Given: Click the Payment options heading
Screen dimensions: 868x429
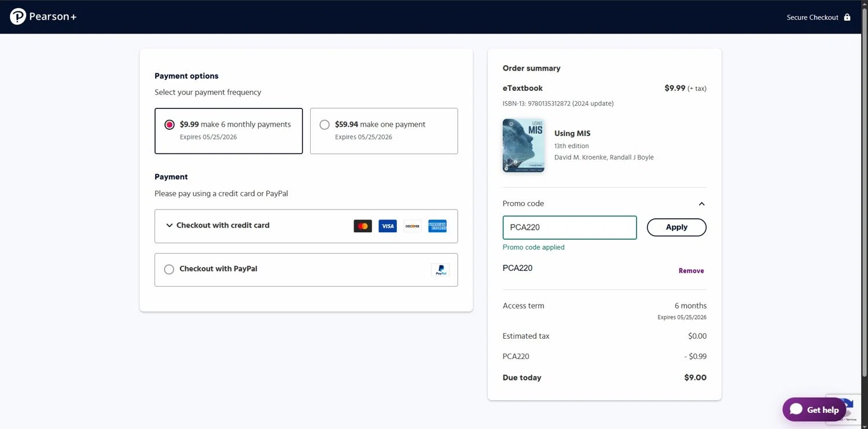Looking at the screenshot, I should point(186,76).
